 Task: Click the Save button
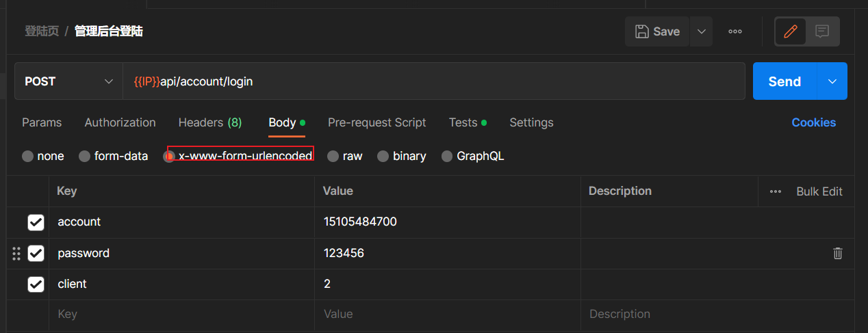(657, 31)
